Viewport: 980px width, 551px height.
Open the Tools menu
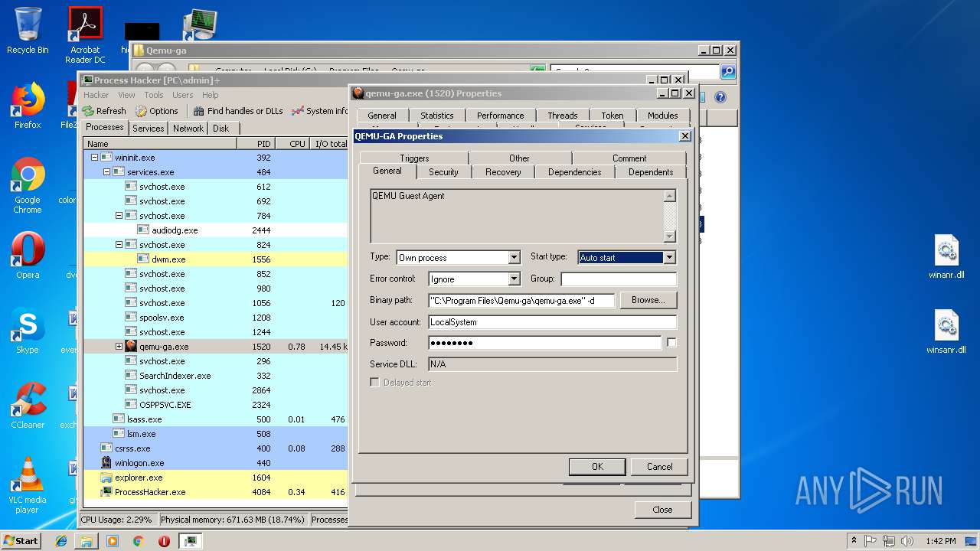[x=154, y=95]
